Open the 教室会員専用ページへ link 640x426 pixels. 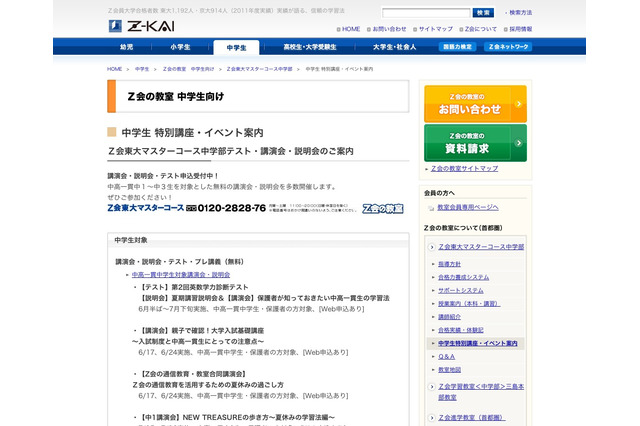pos(468,207)
